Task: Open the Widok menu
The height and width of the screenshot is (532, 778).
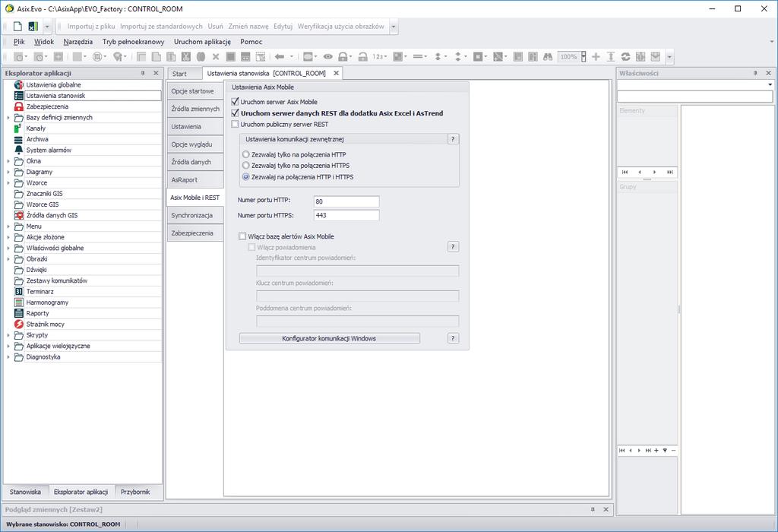Action: (43, 42)
